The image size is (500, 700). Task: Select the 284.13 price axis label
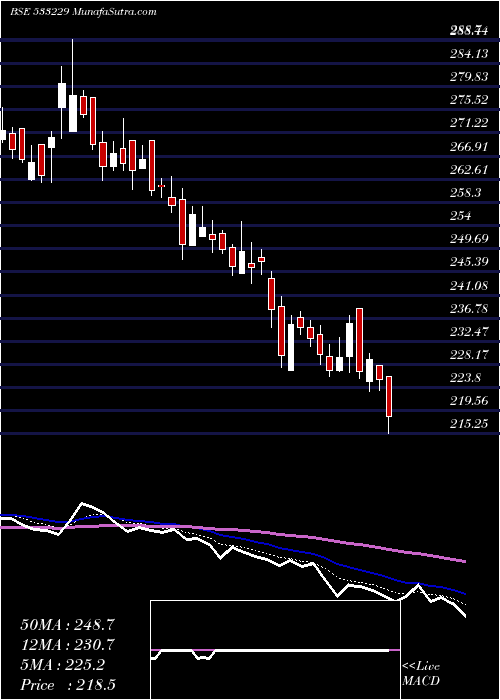pos(468,54)
